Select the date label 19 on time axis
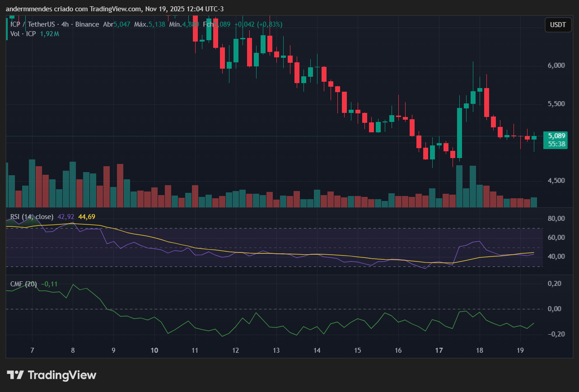This screenshot has width=579, height=392. click(520, 350)
